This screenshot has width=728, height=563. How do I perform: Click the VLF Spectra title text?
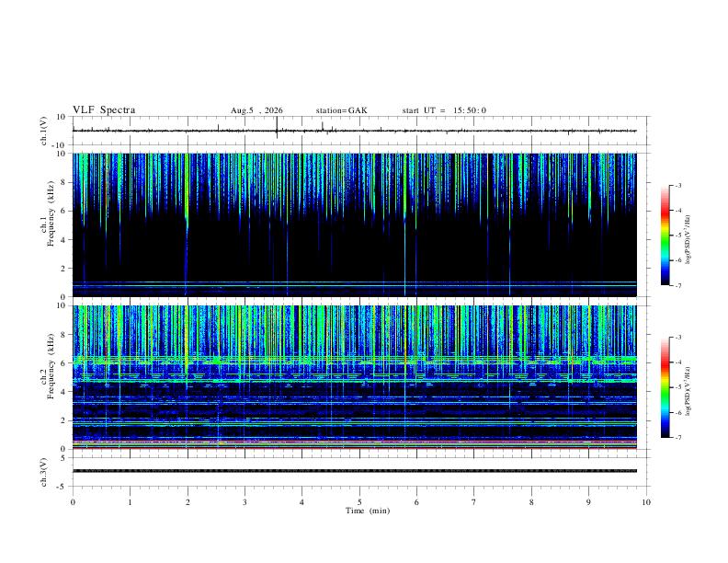pos(104,110)
